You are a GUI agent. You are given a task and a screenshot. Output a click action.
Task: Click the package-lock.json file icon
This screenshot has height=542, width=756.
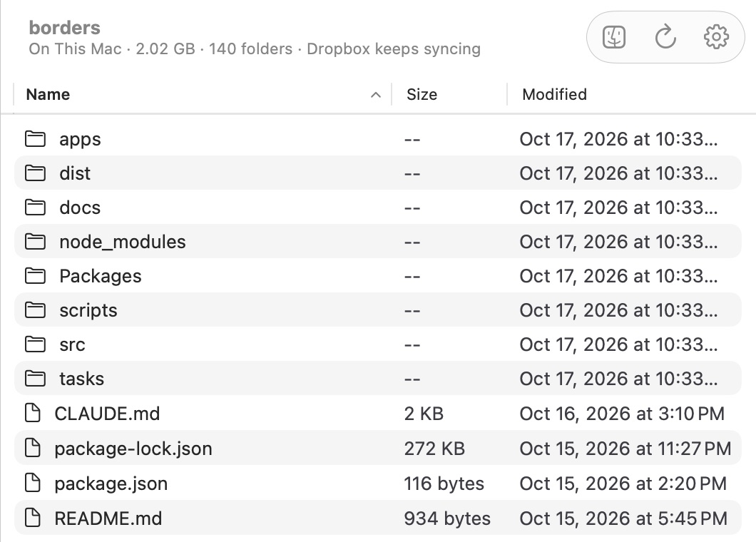click(33, 448)
